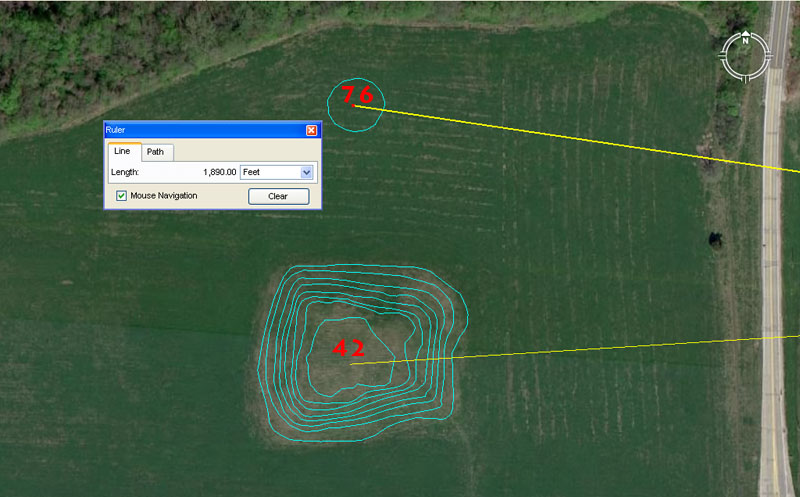Click the 1,890.00 length value
800x497 pixels.
click(219, 172)
